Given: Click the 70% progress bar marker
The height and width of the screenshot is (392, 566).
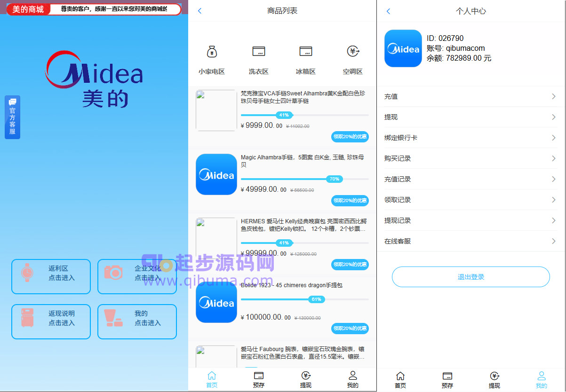Looking at the screenshot, I should (335, 179).
